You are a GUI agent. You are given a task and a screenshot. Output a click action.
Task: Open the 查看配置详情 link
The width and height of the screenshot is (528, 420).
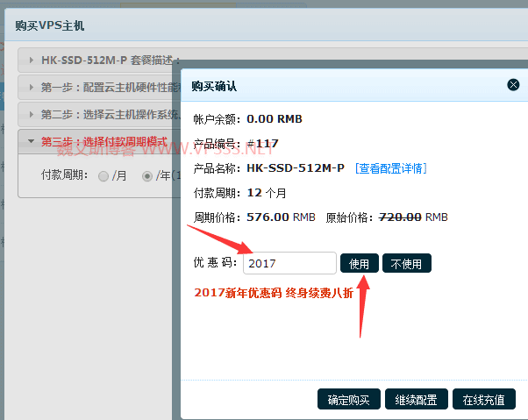pos(390,167)
